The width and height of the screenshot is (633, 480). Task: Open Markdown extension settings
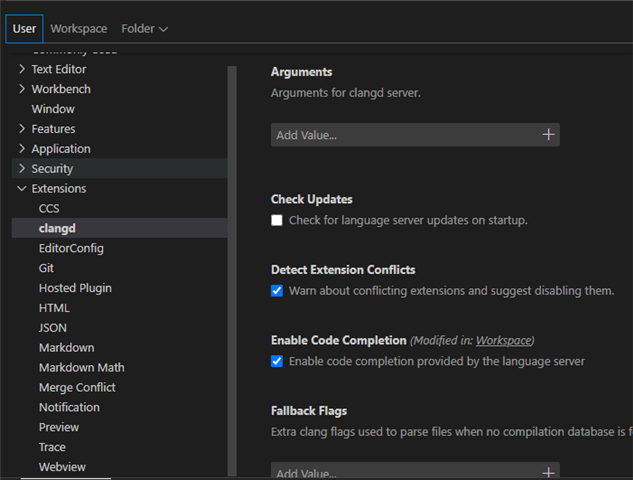point(67,348)
